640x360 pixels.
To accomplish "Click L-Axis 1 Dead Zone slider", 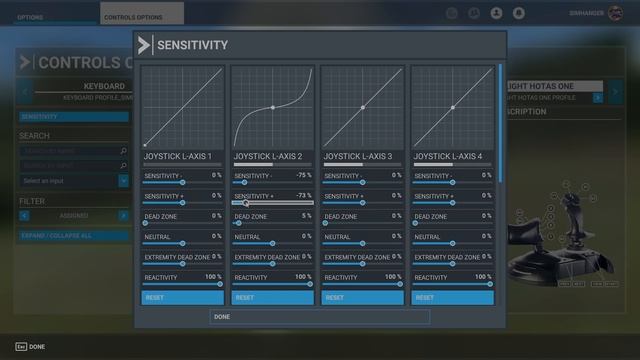I will [x=182, y=223].
